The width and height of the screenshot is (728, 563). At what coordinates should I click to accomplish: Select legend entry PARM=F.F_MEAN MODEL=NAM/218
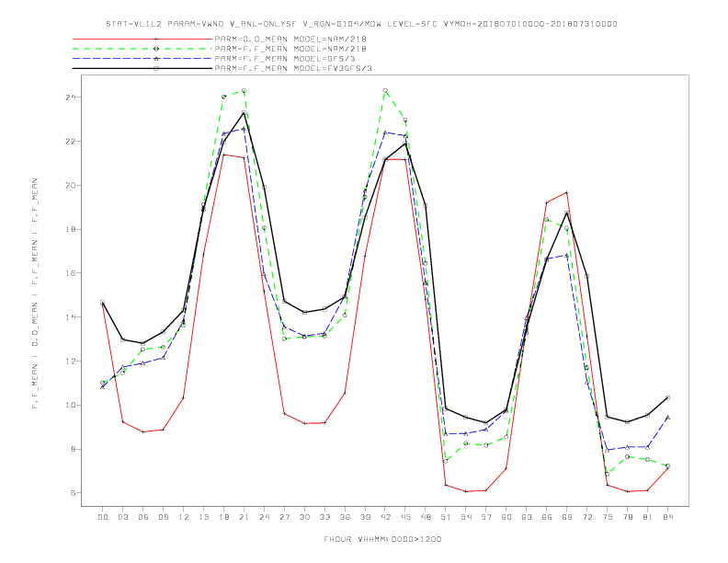point(290,49)
